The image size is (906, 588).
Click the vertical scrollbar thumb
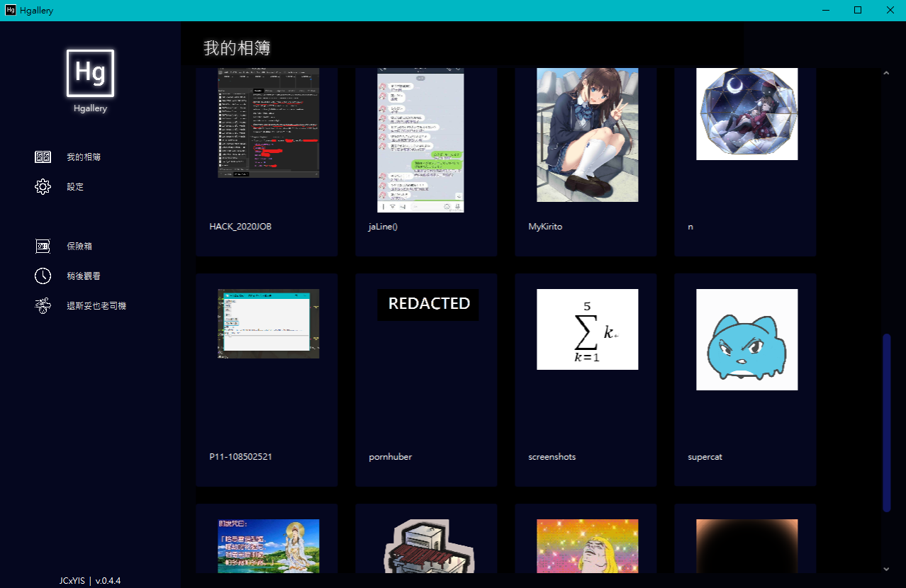[886, 423]
